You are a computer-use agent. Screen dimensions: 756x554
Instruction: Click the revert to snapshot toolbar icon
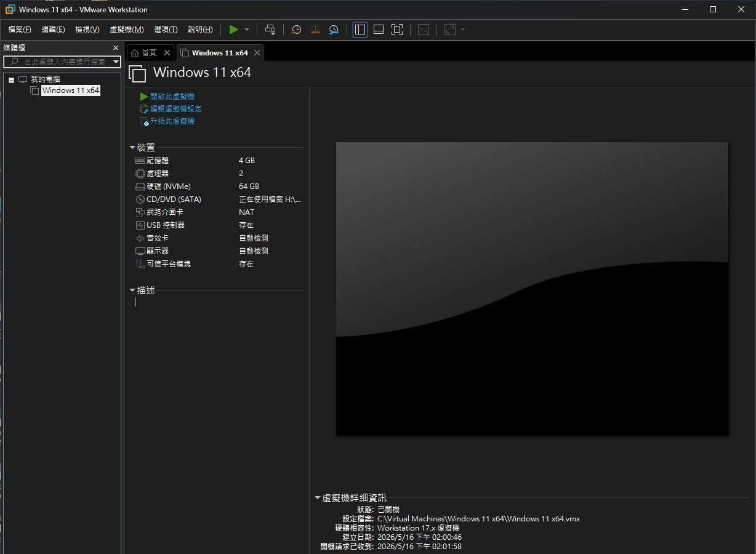pyautogui.click(x=315, y=30)
